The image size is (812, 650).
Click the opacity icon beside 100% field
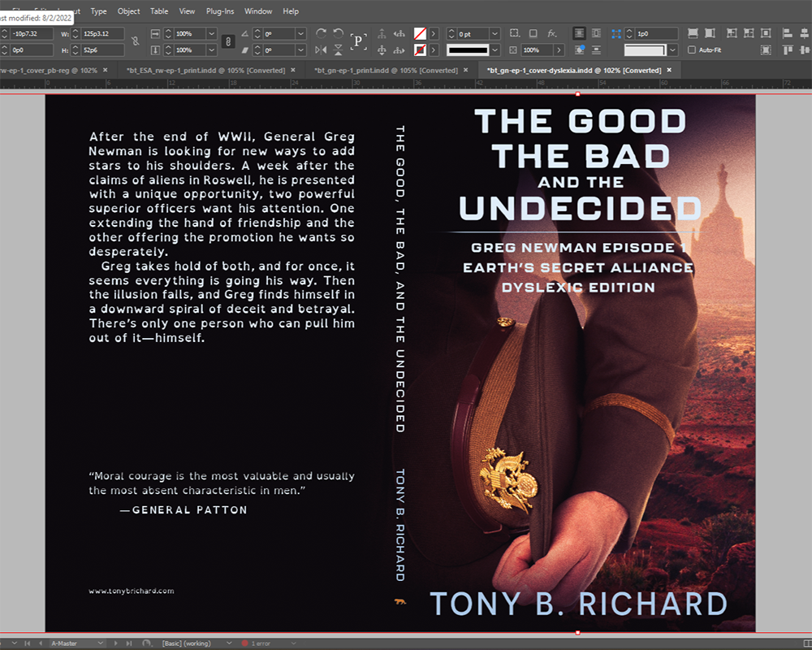(x=512, y=50)
